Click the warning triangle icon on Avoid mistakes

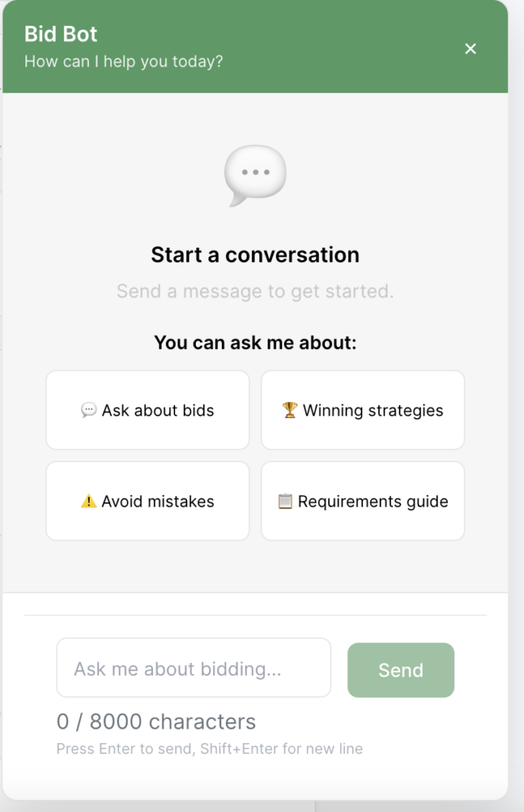(89, 501)
